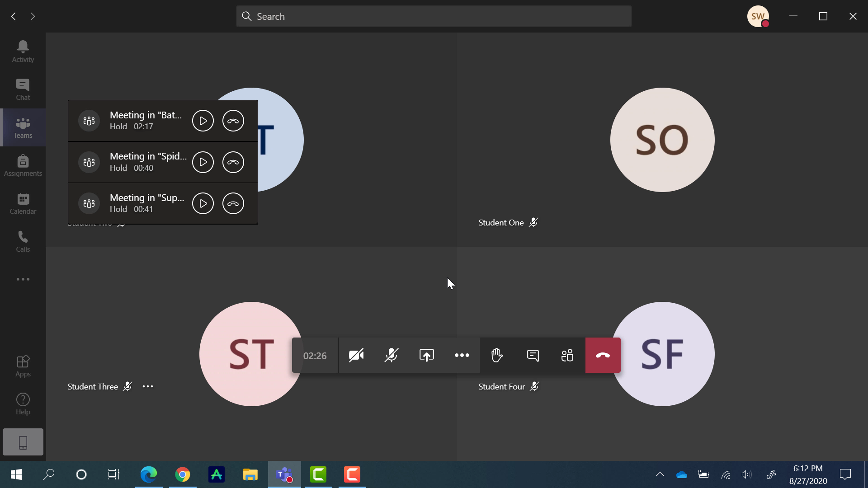
Task: Raise your hand in the meeting
Action: [x=497, y=355]
